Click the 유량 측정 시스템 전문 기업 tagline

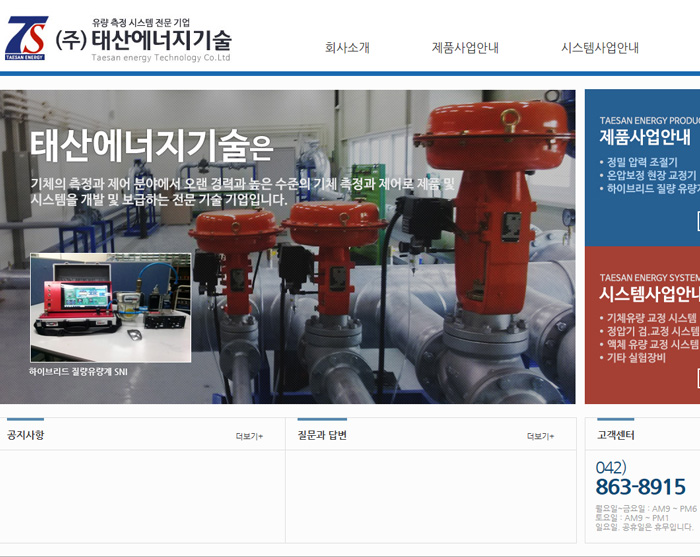click(x=141, y=22)
